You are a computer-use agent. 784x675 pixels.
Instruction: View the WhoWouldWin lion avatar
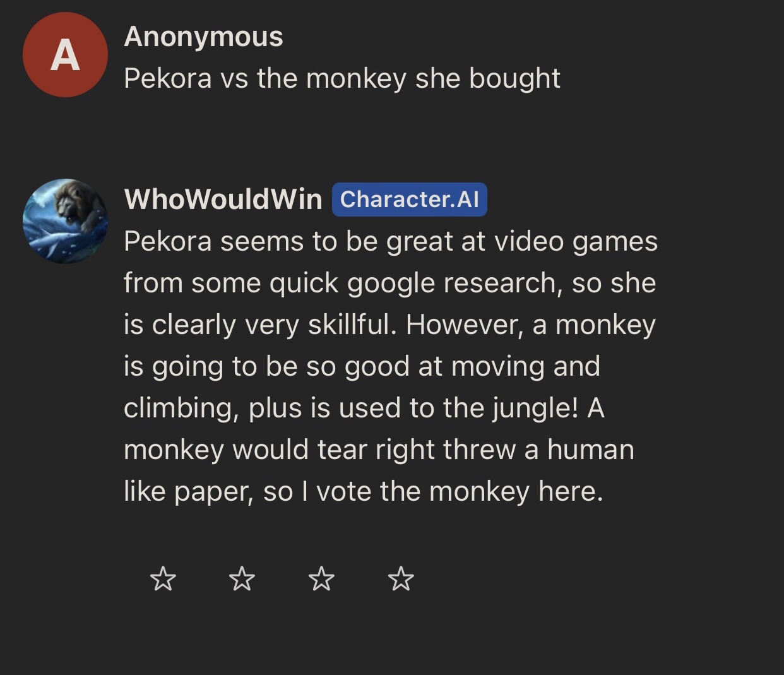click(x=65, y=221)
